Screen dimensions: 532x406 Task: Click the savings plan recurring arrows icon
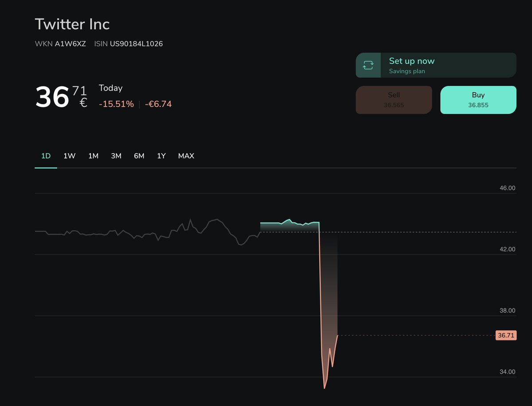click(x=368, y=65)
